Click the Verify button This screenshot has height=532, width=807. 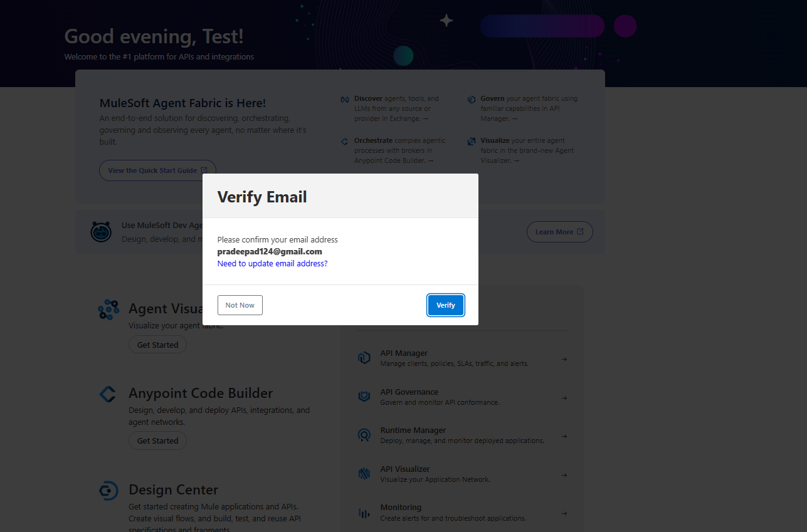coord(445,305)
